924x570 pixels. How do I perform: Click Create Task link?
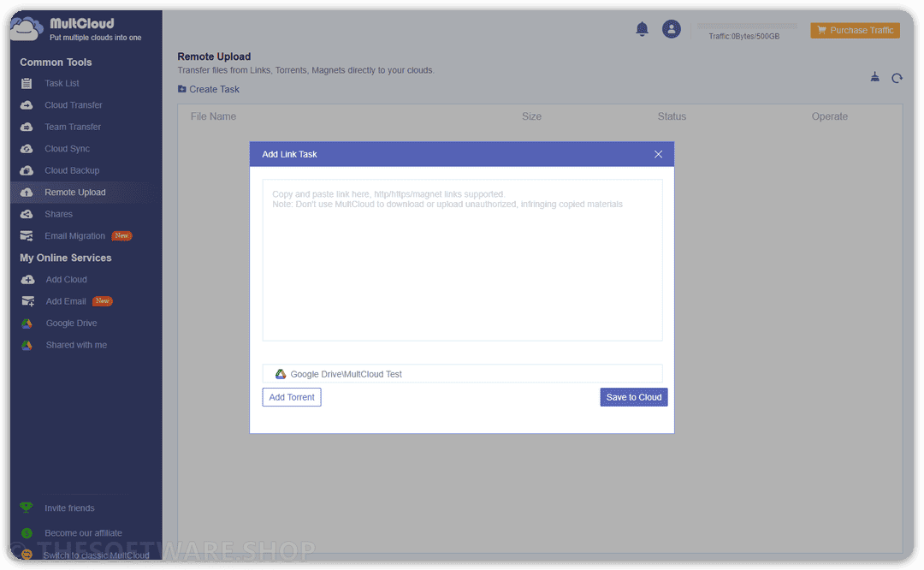[x=215, y=89]
